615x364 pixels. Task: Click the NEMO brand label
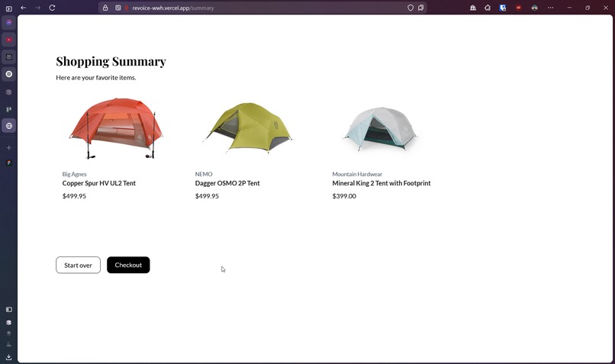(204, 174)
